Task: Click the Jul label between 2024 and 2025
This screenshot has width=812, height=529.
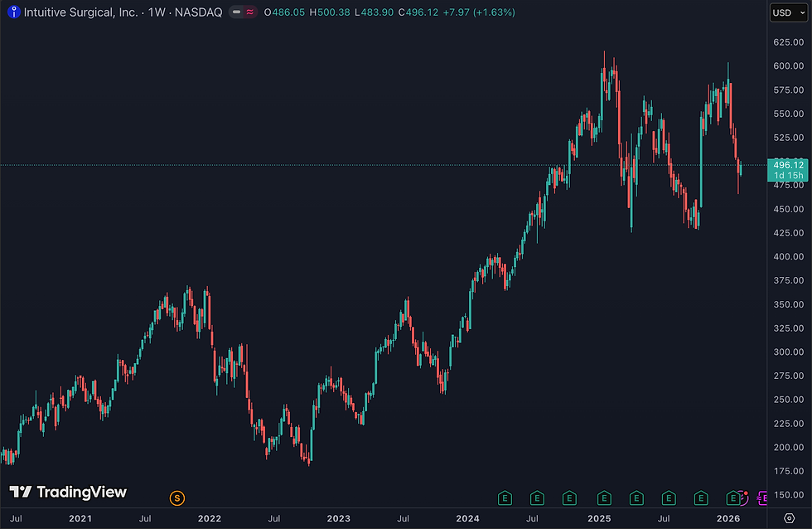Action: coord(532,518)
